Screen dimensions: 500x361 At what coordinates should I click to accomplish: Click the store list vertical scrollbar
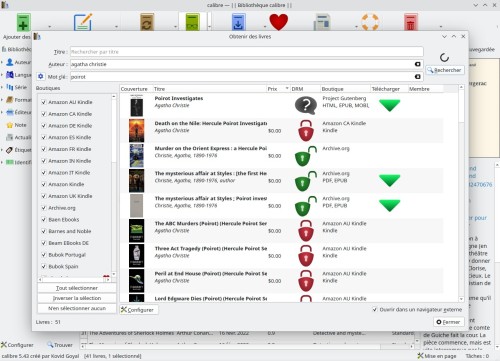pyautogui.click(x=114, y=185)
